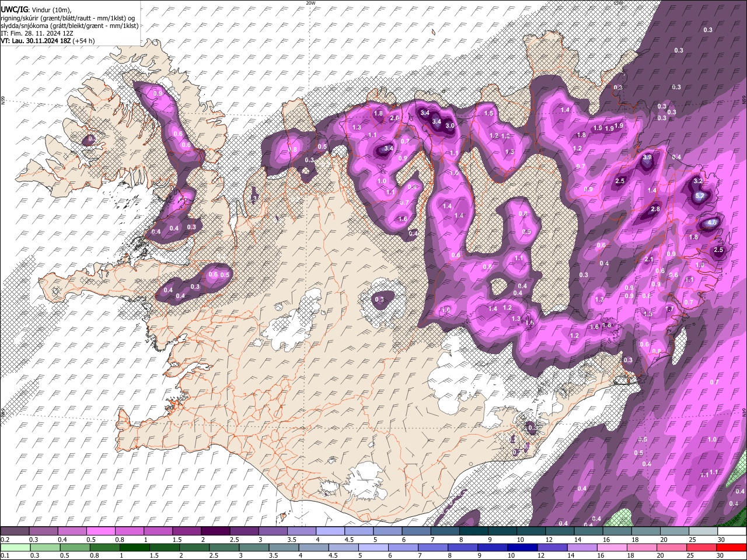Click the deep blue lower swatch between 10 and 12
Viewport: 747px width, 560px height.
[522, 547]
